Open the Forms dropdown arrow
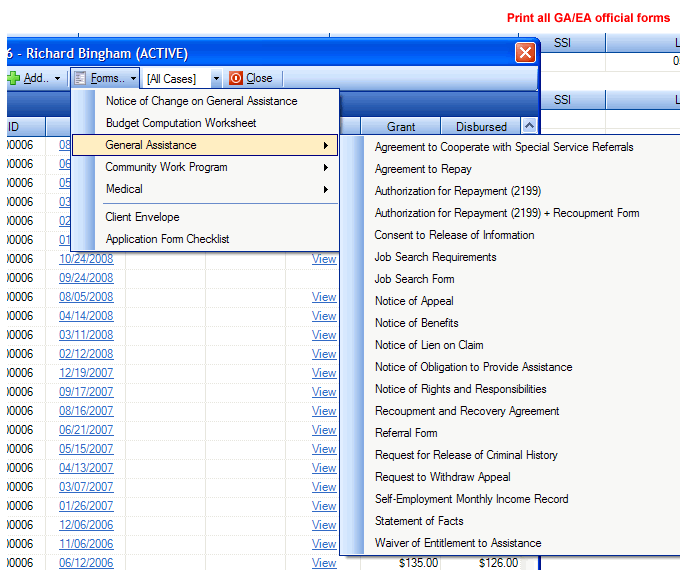The height and width of the screenshot is (570, 680). (133, 79)
